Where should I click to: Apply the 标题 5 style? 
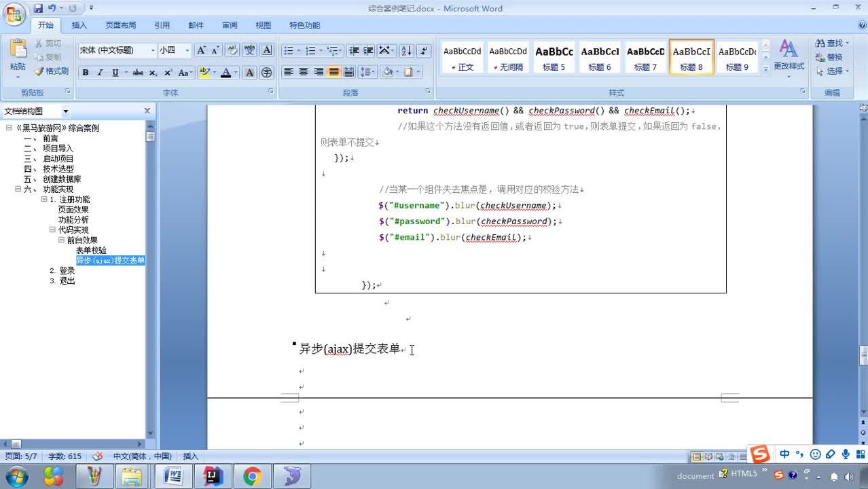click(x=554, y=57)
